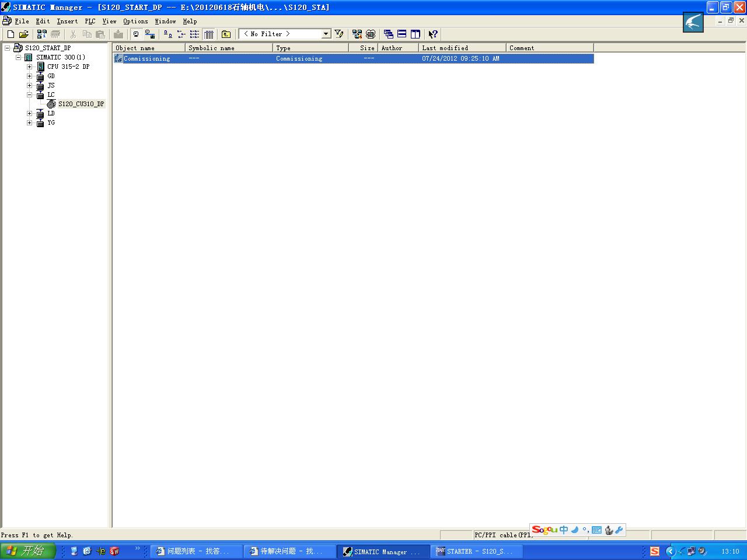
Task: Show hidden system tray icons arrow
Action: [x=671, y=551]
